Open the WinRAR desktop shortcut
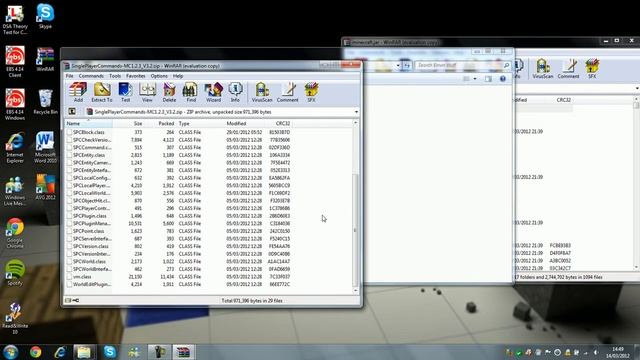This screenshot has height=360, width=640. [x=45, y=59]
